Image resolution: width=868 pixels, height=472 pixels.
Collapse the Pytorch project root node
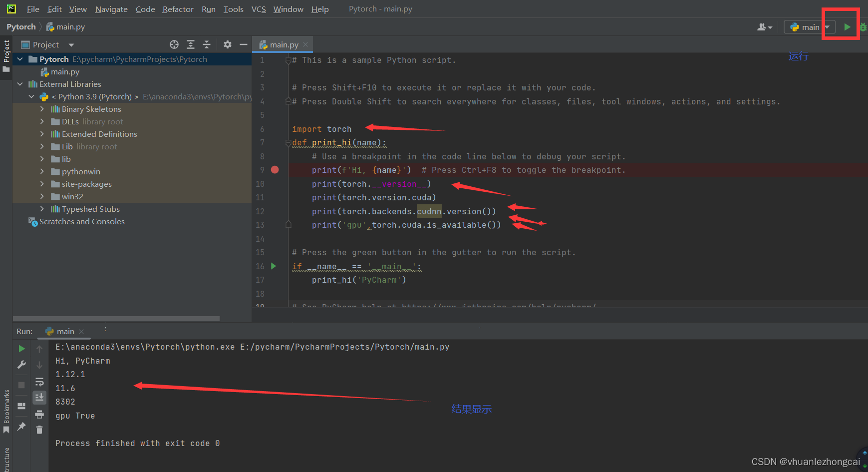coord(20,59)
